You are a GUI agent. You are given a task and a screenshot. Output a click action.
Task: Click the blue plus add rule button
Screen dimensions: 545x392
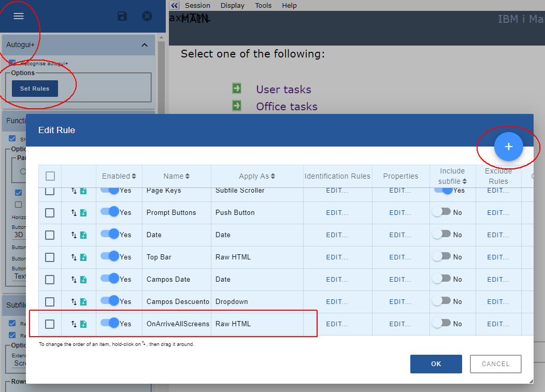pyautogui.click(x=508, y=147)
